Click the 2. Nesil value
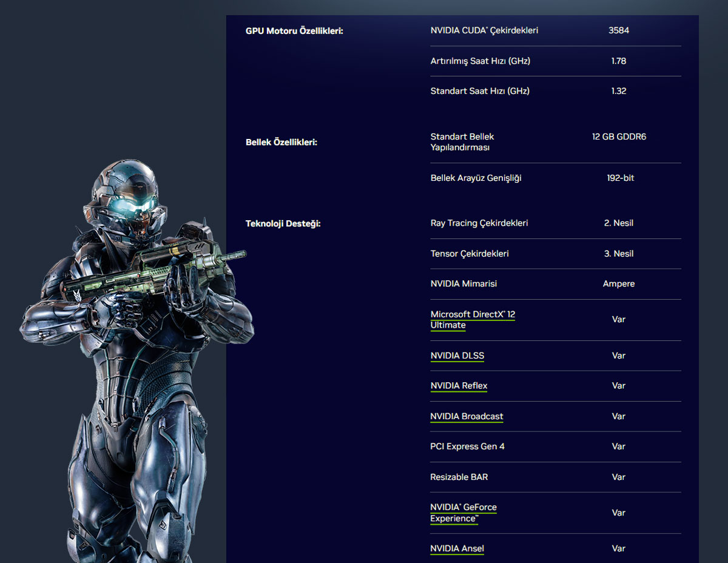The height and width of the screenshot is (563, 728). 619,223
